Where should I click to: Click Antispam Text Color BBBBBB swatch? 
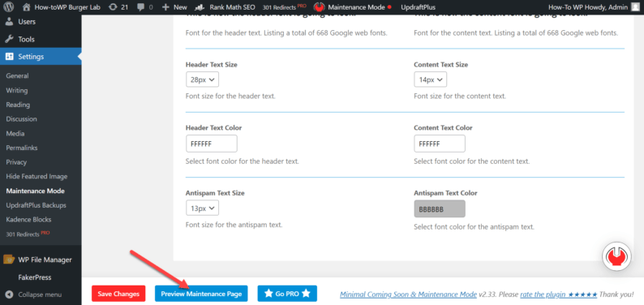coord(440,209)
